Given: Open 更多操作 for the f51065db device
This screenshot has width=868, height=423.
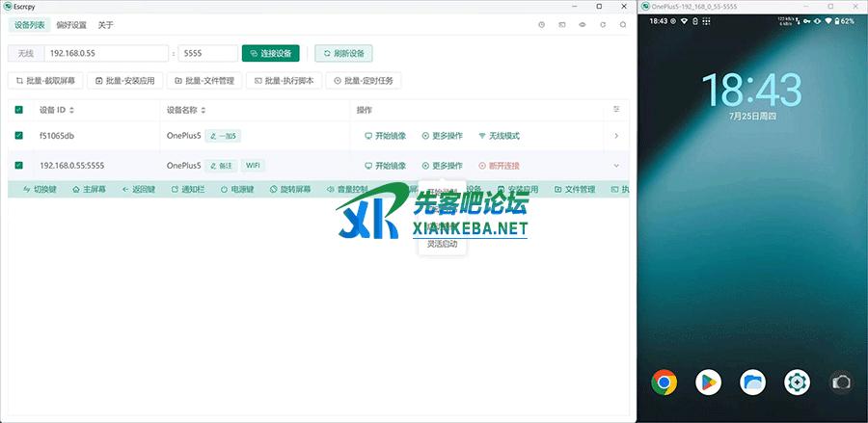Looking at the screenshot, I should coord(442,136).
